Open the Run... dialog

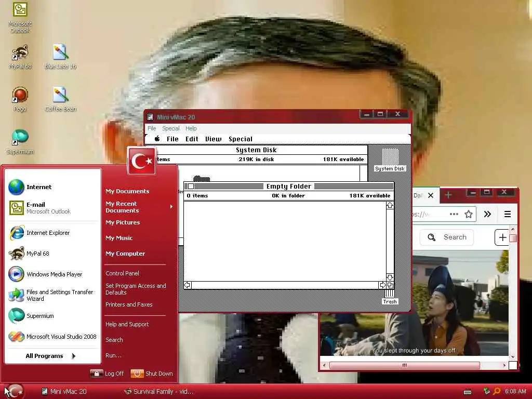(113, 355)
